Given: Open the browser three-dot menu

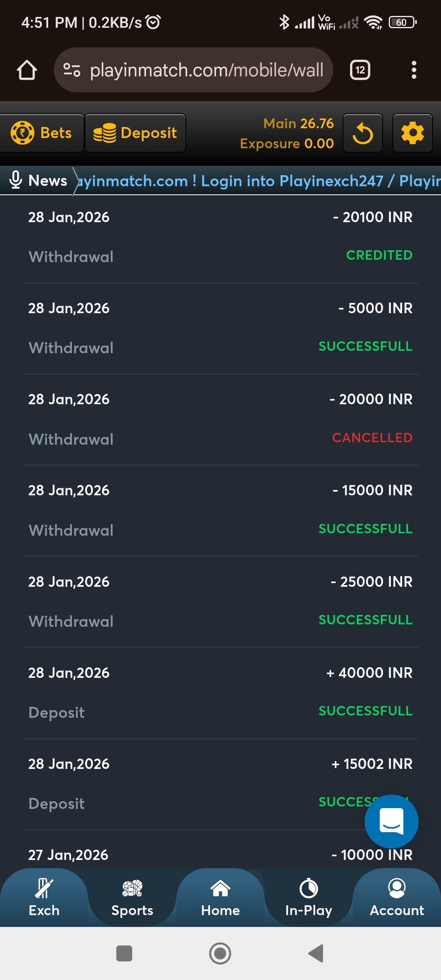Looking at the screenshot, I should click(x=414, y=70).
